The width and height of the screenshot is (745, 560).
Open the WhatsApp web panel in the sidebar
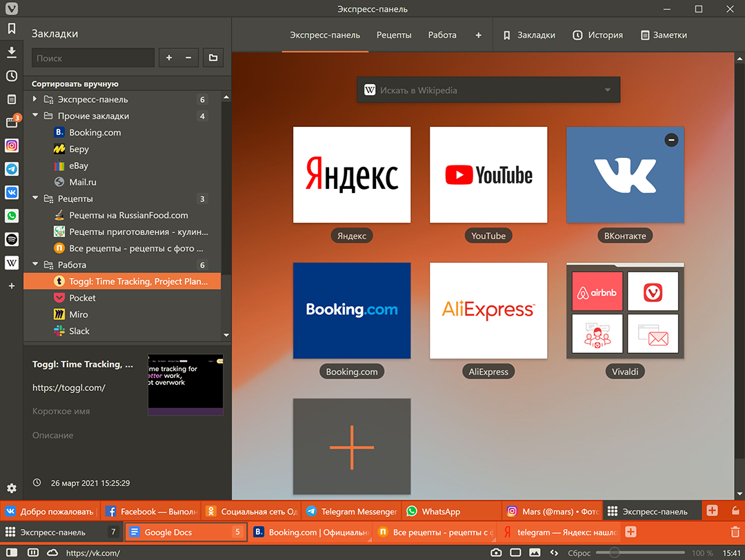click(x=12, y=216)
